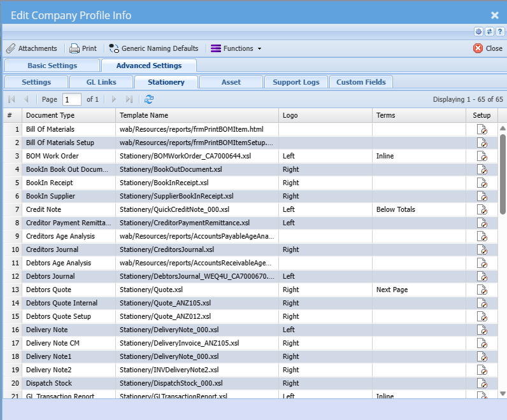The width and height of the screenshot is (507, 420).
Task: Click the help question mark icon
Action: (x=499, y=31)
